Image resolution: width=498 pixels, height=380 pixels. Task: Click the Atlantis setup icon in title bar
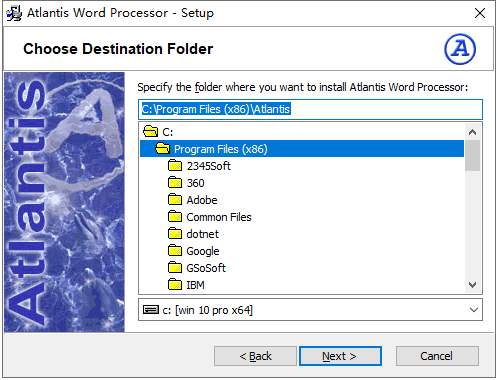14,14
